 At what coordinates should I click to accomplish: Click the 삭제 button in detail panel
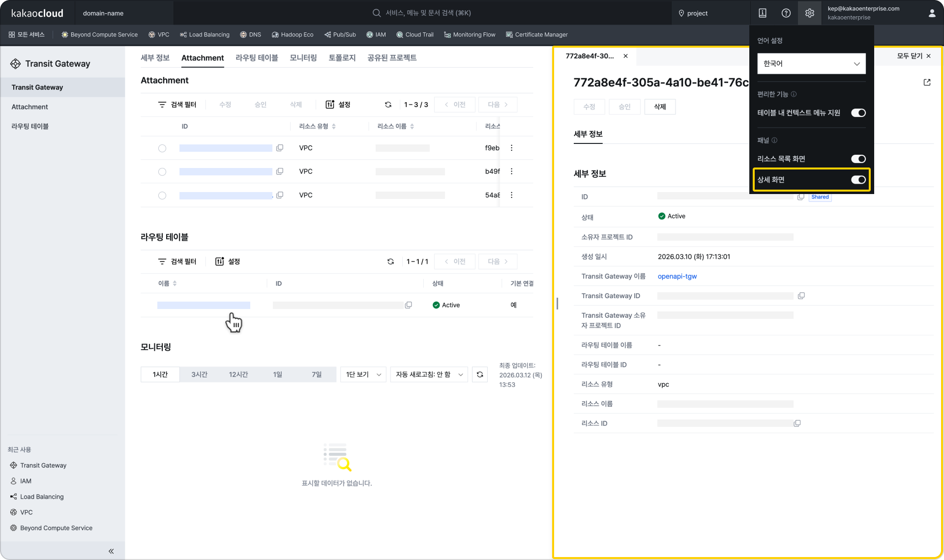[x=660, y=107]
